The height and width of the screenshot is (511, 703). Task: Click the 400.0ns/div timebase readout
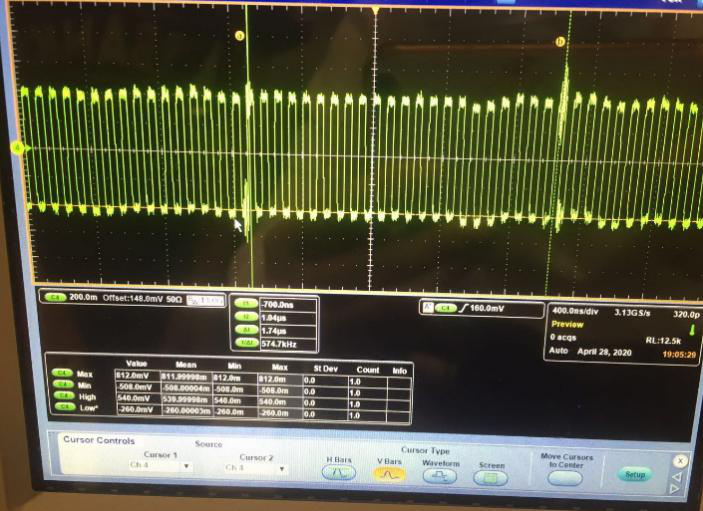click(x=575, y=311)
